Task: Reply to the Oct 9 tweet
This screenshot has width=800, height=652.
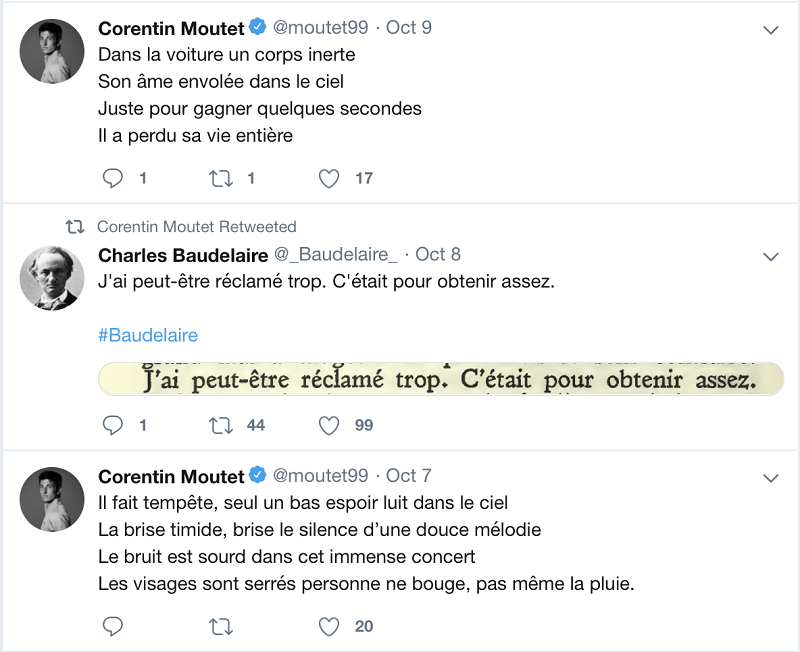Action: pyautogui.click(x=113, y=178)
